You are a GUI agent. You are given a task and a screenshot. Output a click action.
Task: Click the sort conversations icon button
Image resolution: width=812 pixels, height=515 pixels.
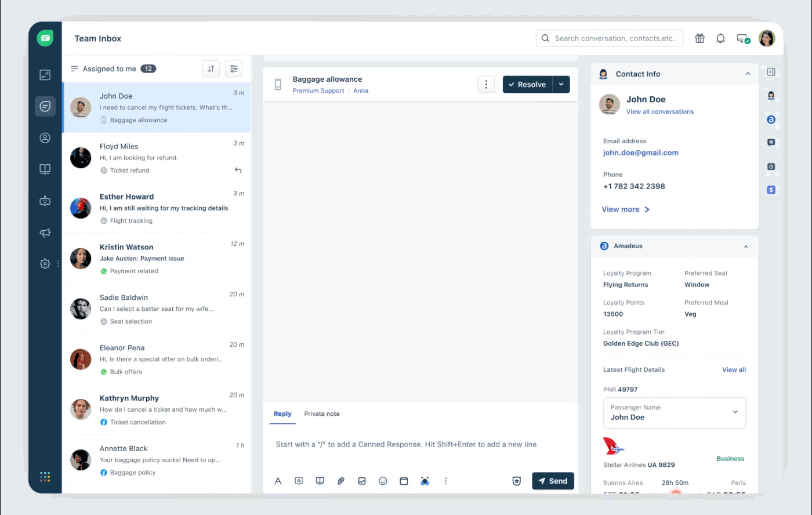tap(211, 68)
